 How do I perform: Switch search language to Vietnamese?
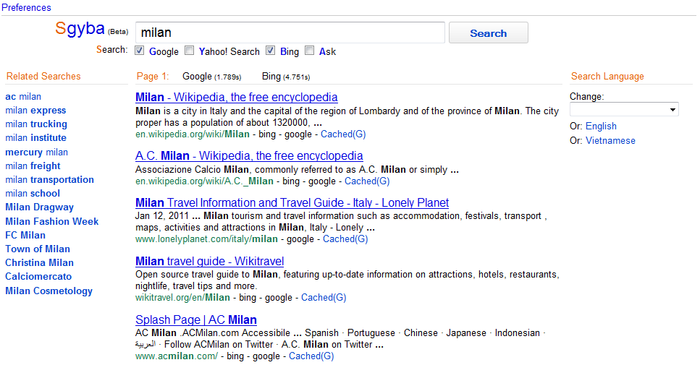click(x=610, y=141)
